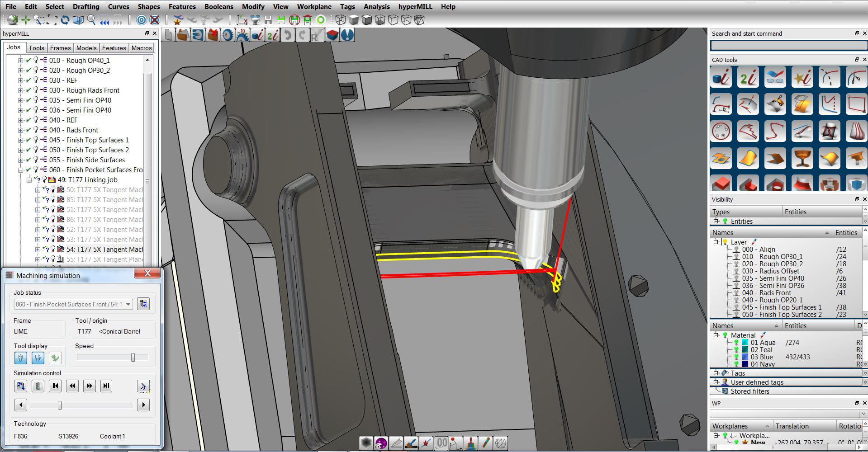
Task: Click the first CAD tools icon with red i
Action: point(721,77)
